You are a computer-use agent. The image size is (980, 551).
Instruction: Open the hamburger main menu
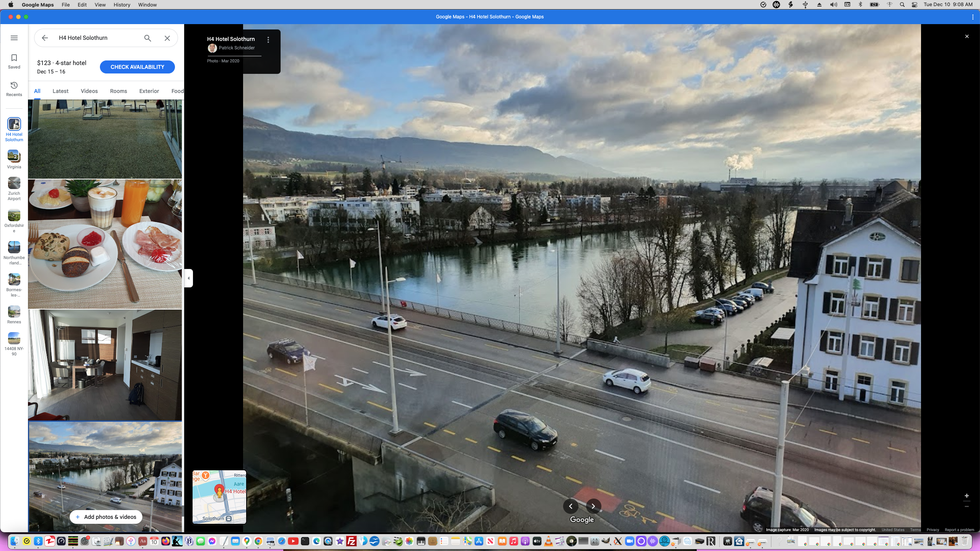(x=14, y=38)
